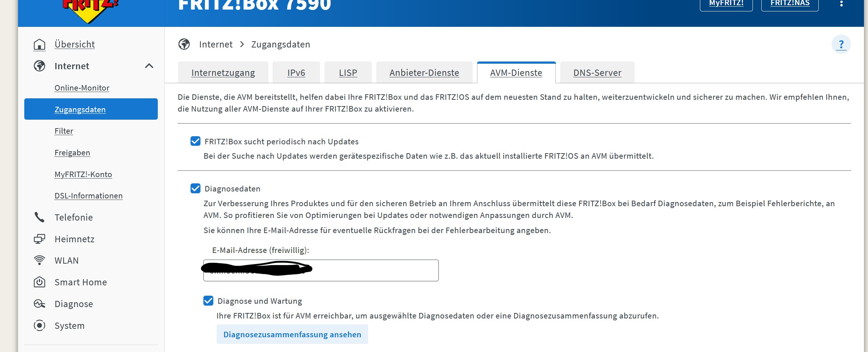
Task: Open the three-dot menu top right
Action: [x=842, y=4]
